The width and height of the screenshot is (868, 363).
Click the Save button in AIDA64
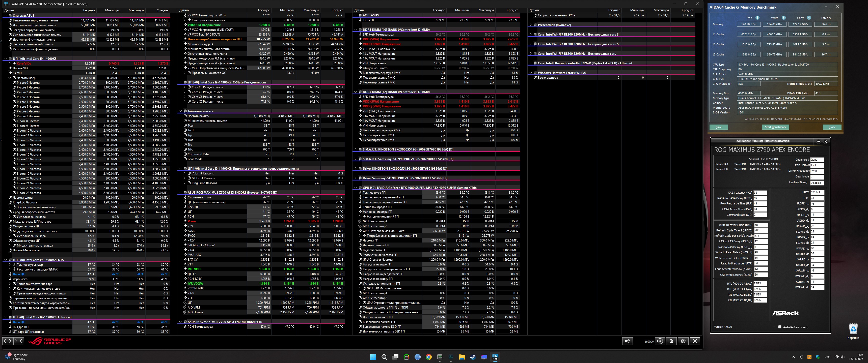719,127
